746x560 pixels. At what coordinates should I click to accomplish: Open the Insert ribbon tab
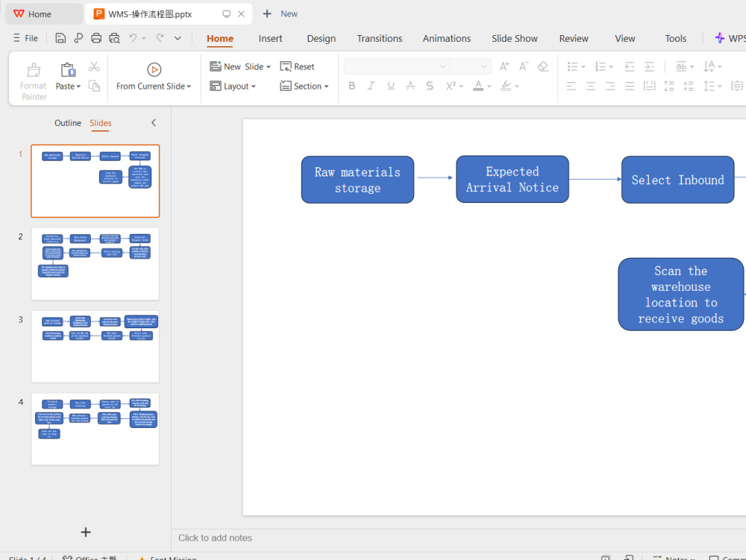(x=270, y=39)
